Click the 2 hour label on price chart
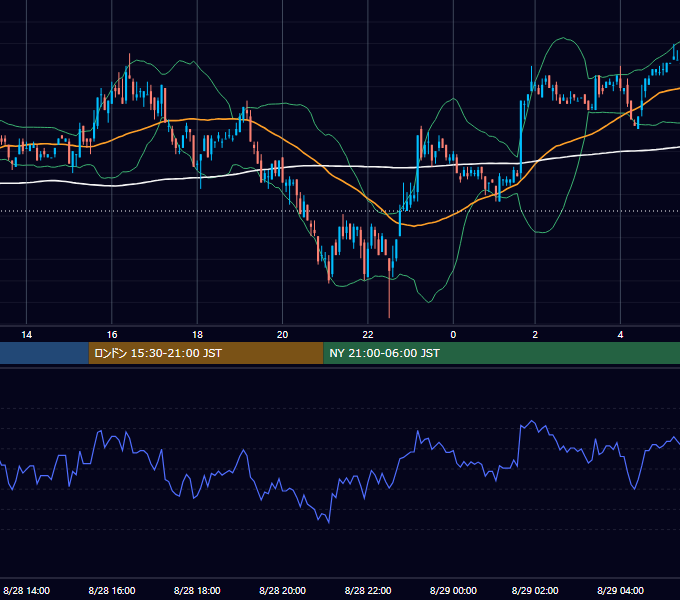680x600 pixels. click(x=535, y=334)
